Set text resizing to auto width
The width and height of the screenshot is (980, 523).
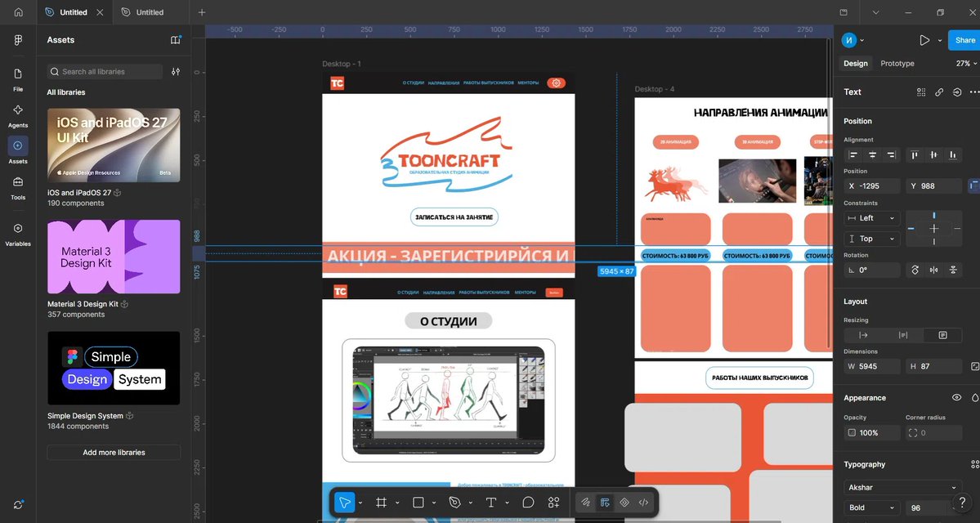863,335
